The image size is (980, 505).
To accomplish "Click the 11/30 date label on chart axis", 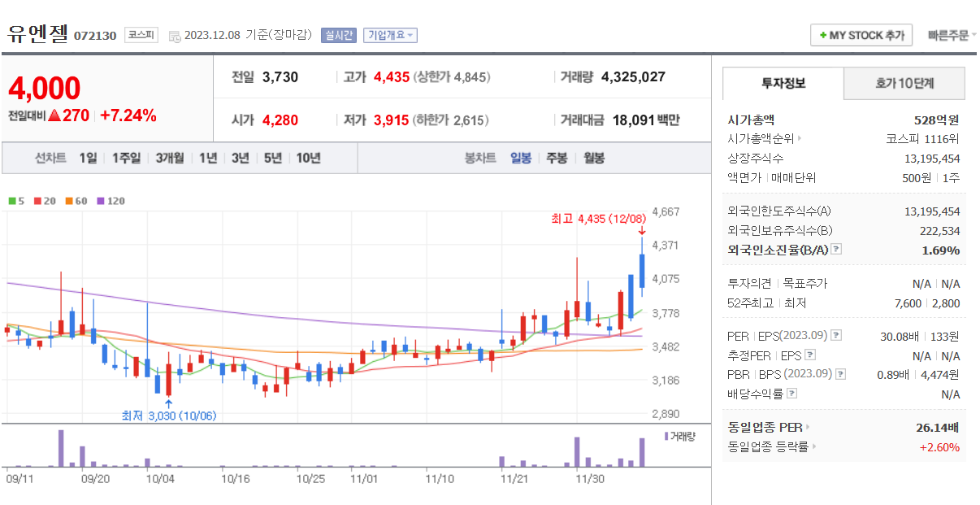I will 590,479.
